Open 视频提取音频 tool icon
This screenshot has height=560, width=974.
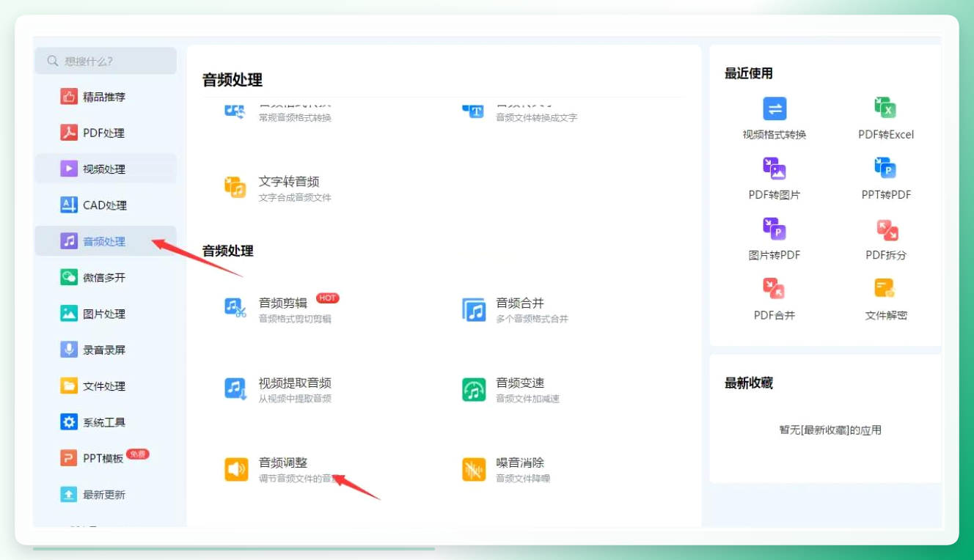coord(236,388)
